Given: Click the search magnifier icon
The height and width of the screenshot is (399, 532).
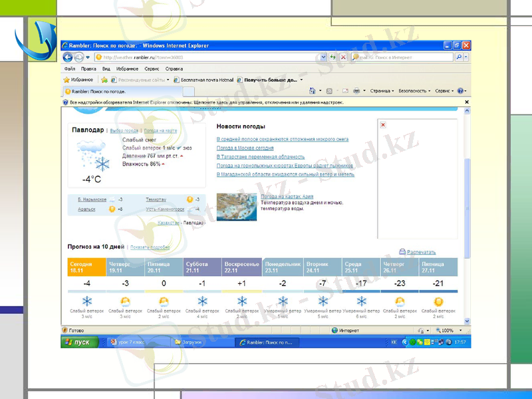Looking at the screenshot, I should click(459, 57).
